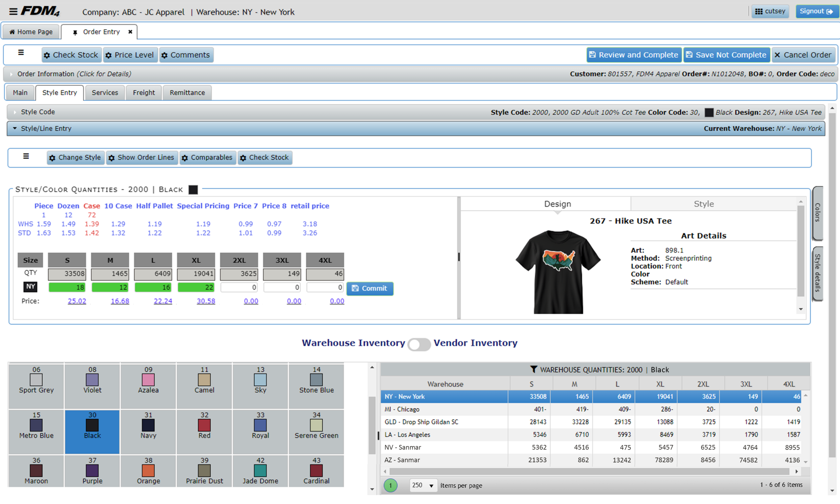Switch to the Style panel tab

[703, 204]
